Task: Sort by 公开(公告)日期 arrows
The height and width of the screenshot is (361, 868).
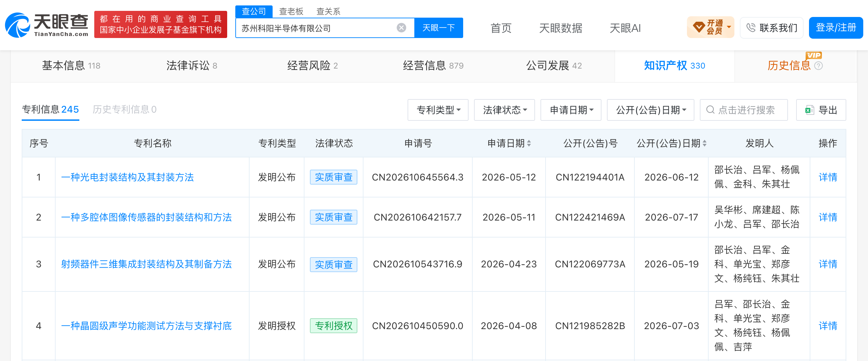Action: [705, 144]
